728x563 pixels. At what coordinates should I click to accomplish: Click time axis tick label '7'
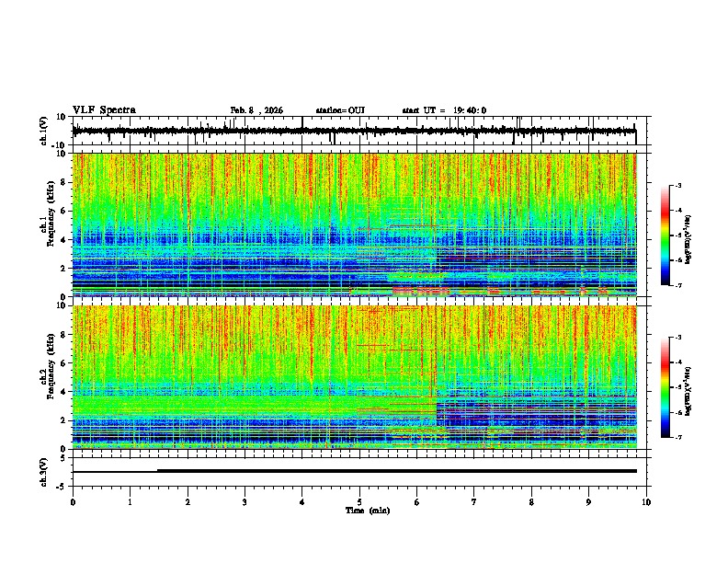[474, 502]
